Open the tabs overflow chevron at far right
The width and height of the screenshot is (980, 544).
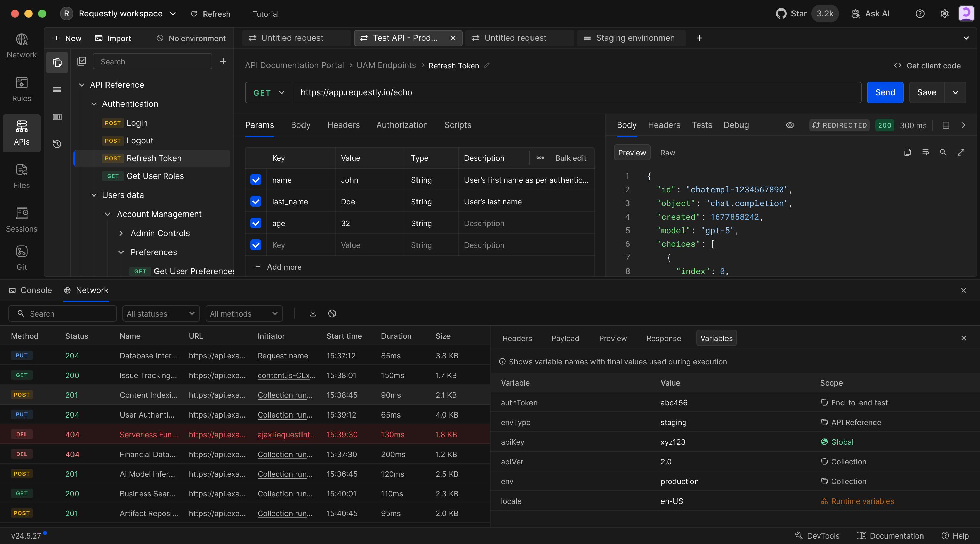(966, 38)
